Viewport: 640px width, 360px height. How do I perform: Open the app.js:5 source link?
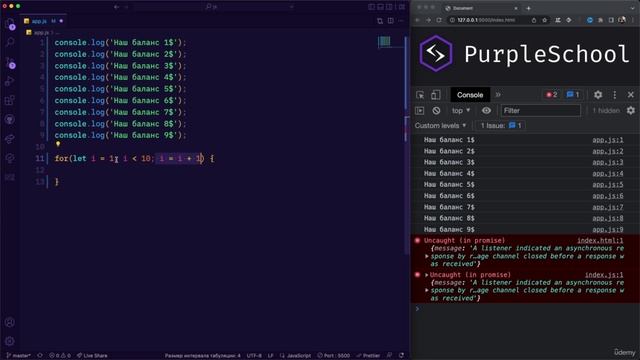tap(608, 184)
